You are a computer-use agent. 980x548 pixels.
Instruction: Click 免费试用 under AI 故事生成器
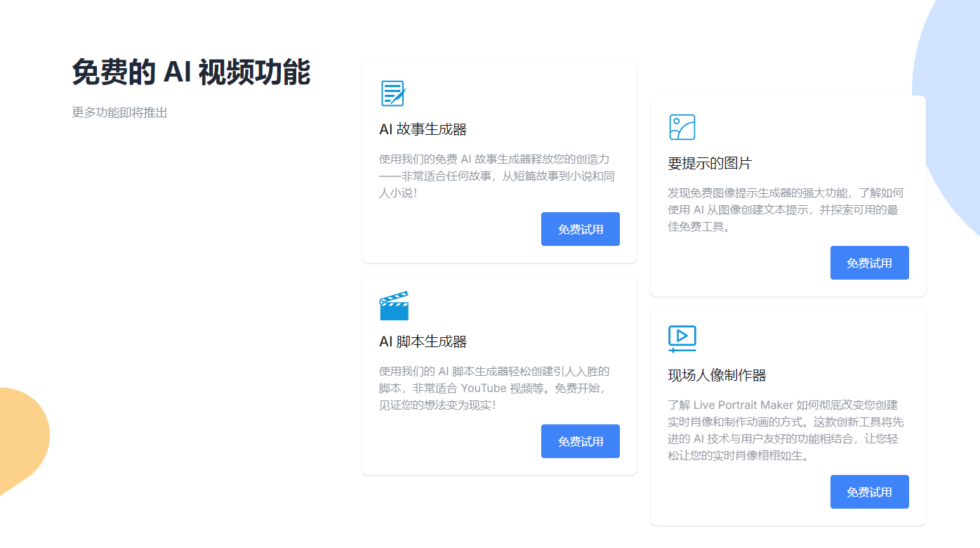click(581, 229)
